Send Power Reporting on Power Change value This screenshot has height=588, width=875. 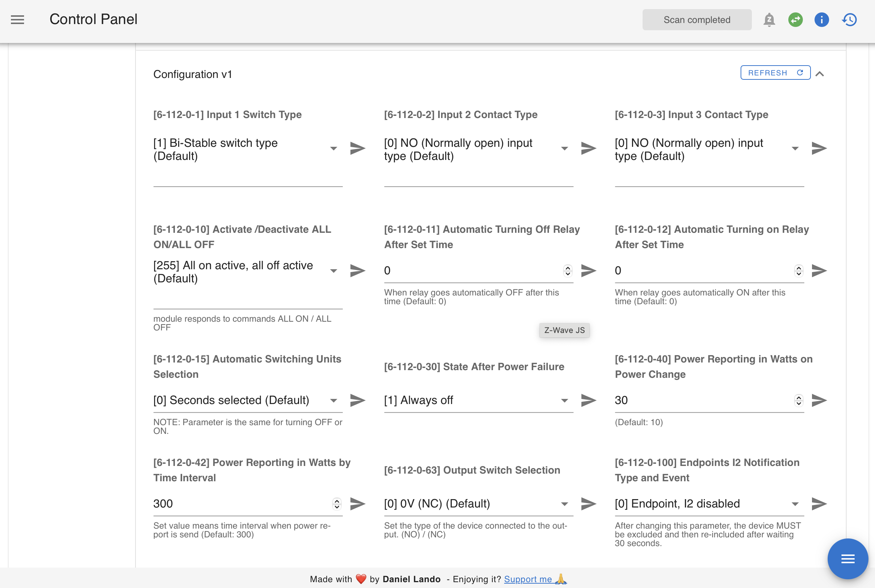[819, 400]
